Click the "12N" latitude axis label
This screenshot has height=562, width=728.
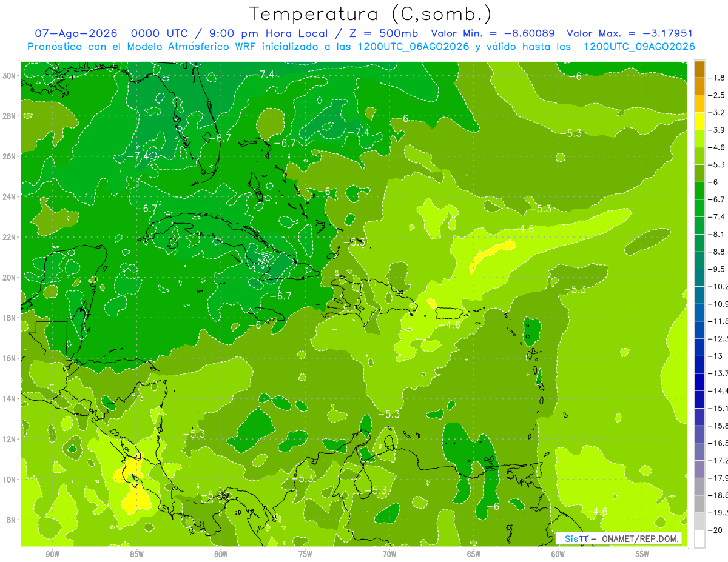(x=9, y=438)
